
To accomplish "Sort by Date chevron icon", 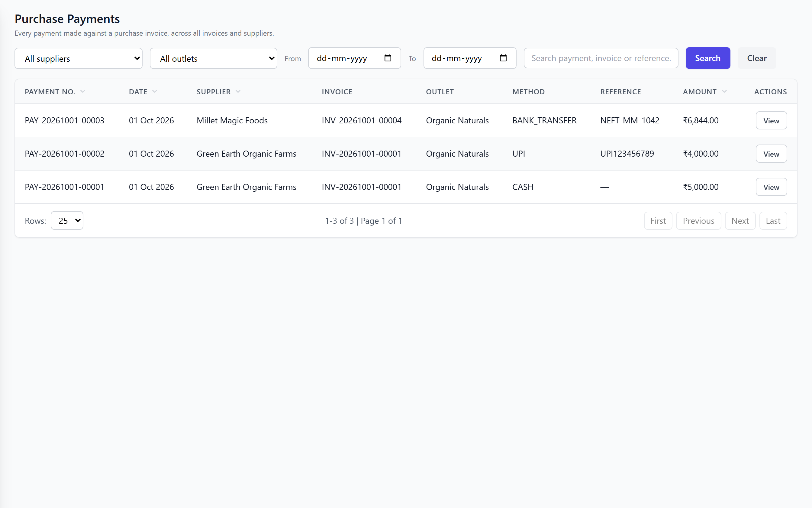I will 155,91.
